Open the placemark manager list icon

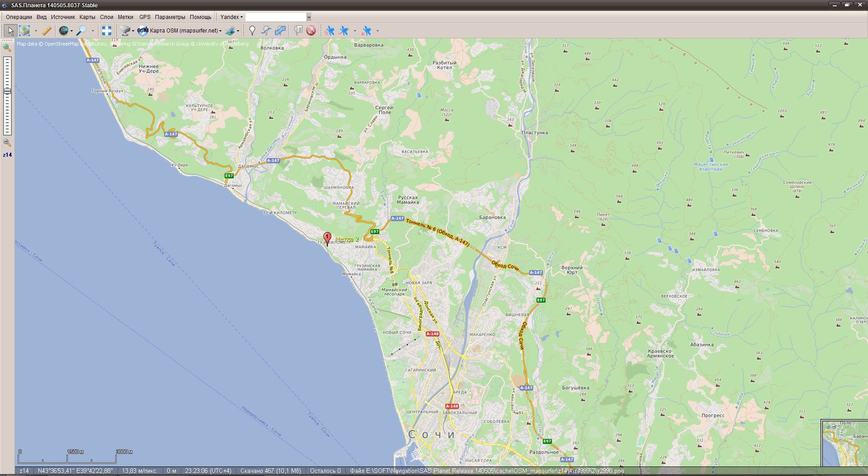click(298, 31)
